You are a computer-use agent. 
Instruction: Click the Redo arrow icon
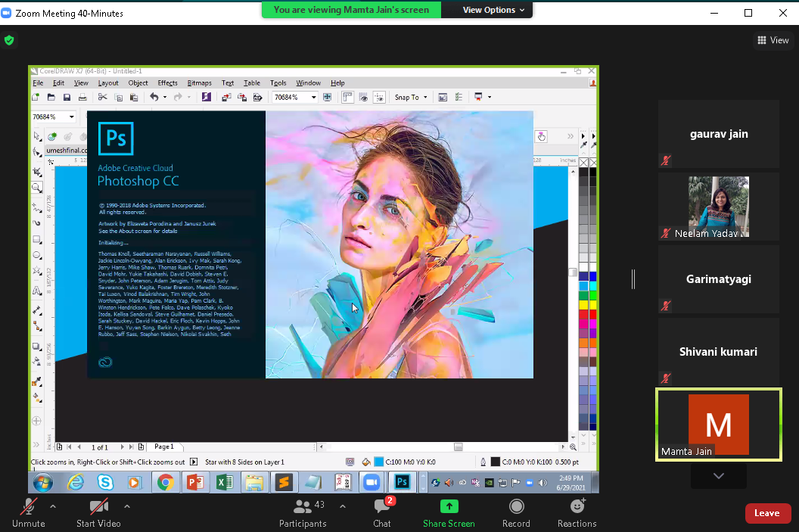(178, 98)
